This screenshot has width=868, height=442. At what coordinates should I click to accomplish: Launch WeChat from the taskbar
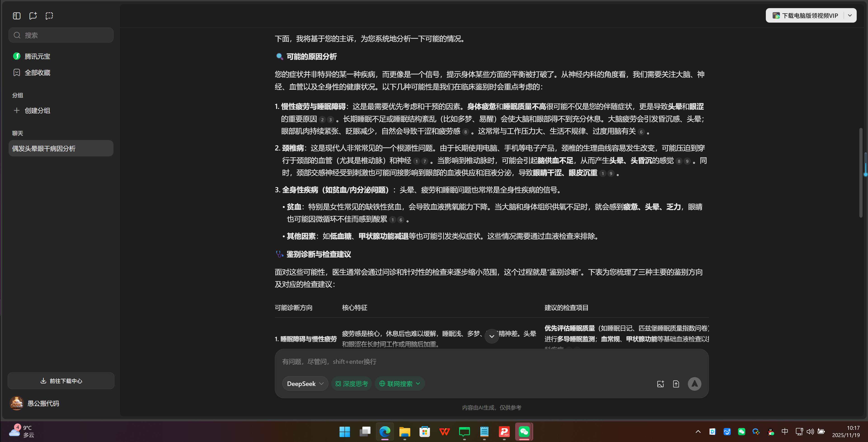[x=523, y=432]
